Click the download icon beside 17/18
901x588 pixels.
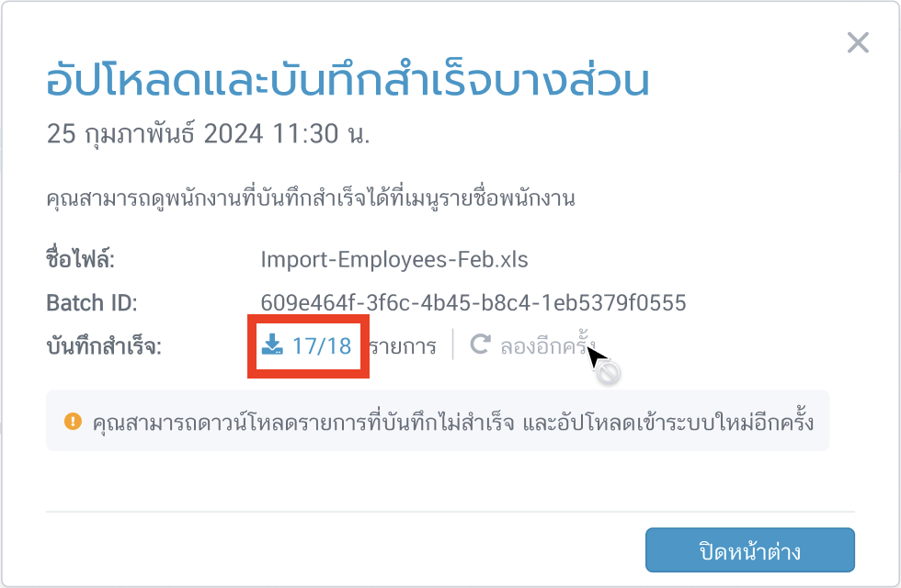point(272,345)
